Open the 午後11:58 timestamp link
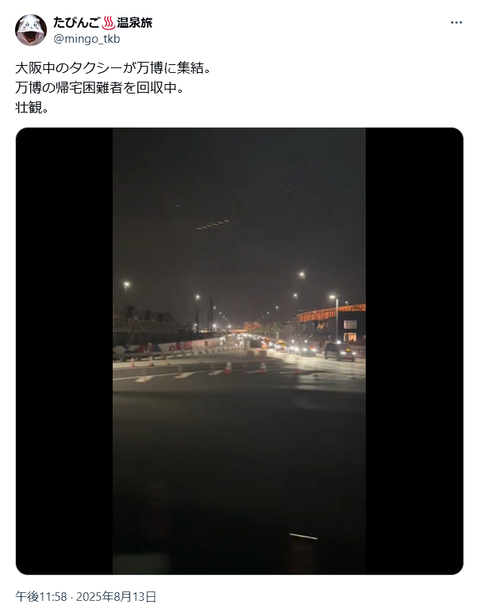Screen dimensions: 480x616 point(41,597)
